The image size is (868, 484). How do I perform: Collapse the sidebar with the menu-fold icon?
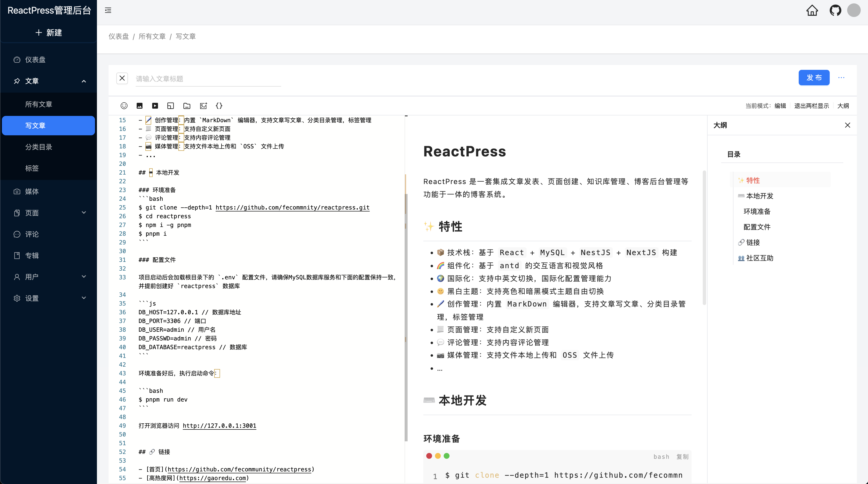108,10
